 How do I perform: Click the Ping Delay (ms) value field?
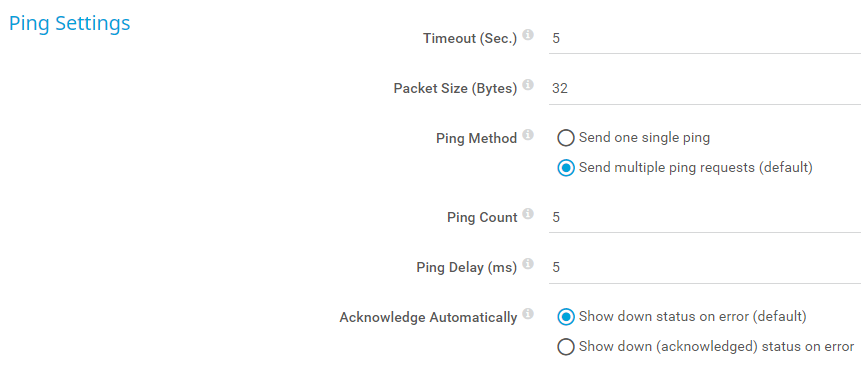[x=705, y=268]
